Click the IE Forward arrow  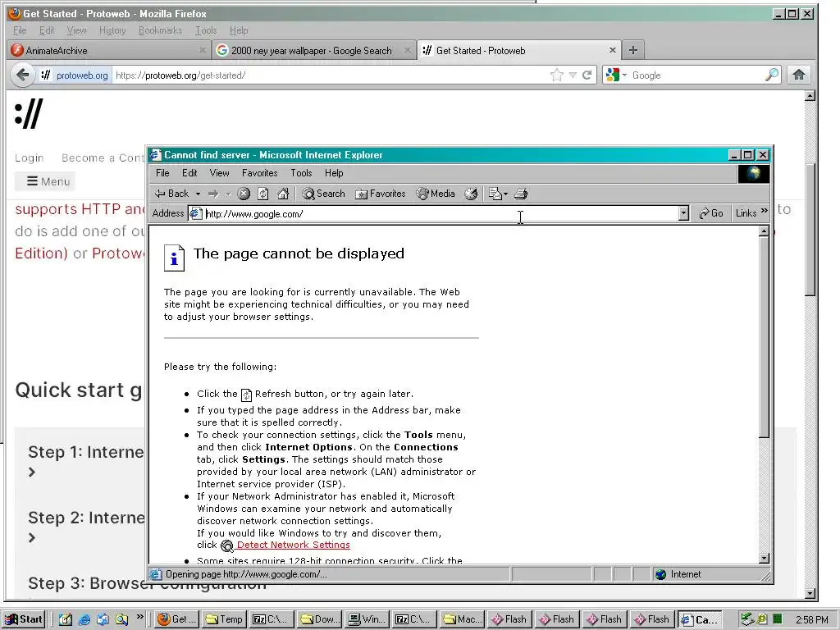click(213, 194)
